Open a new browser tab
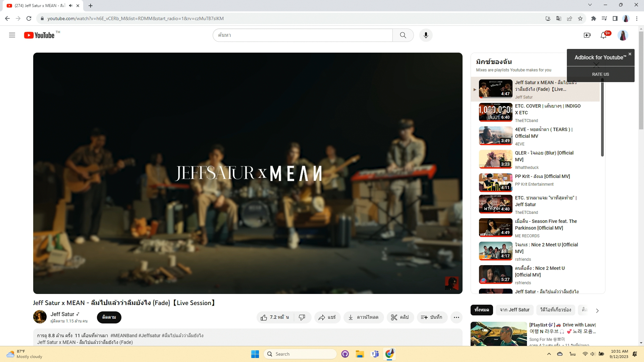This screenshot has height=362, width=644. click(91, 6)
